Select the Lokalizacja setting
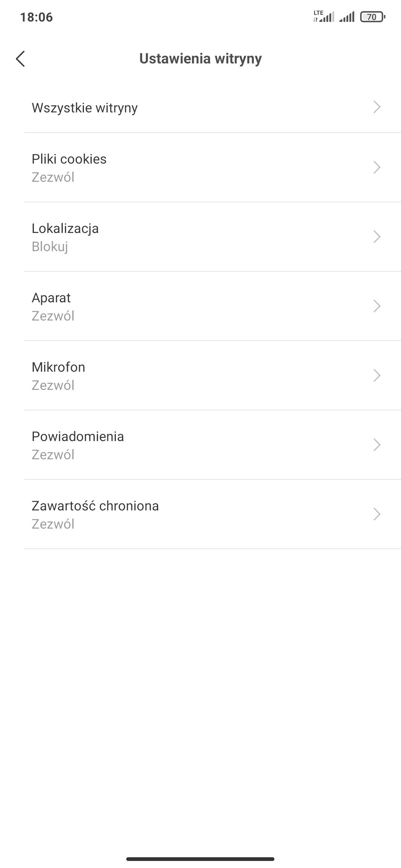Screen dimensions: 401x868 [x=65, y=228]
